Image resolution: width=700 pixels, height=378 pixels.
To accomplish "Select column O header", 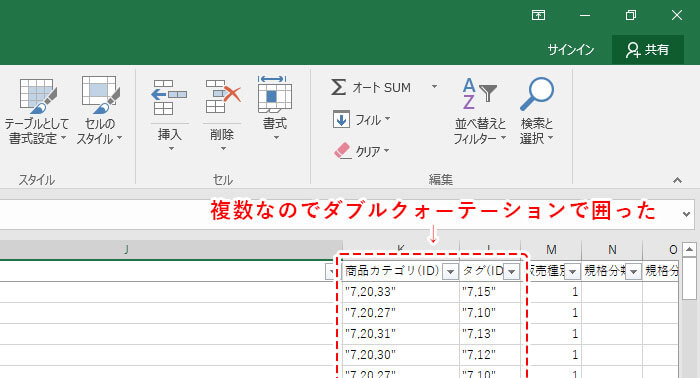I will [662, 249].
